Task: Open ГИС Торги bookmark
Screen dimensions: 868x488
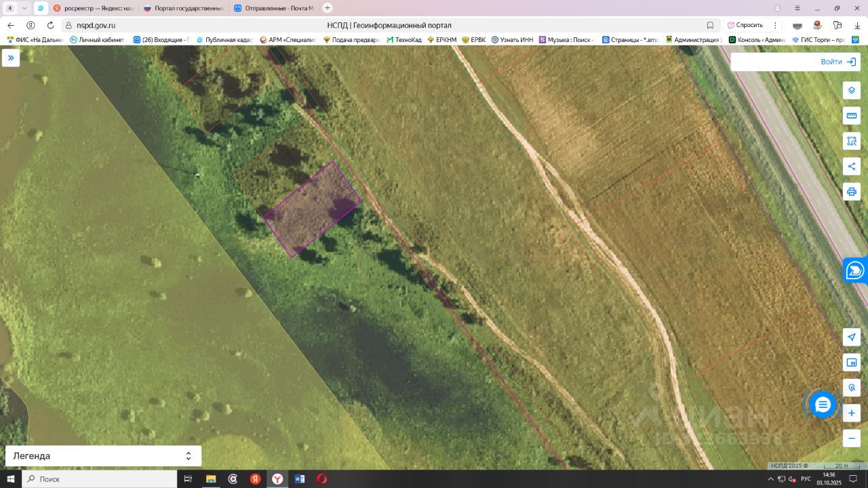Action: [819, 40]
